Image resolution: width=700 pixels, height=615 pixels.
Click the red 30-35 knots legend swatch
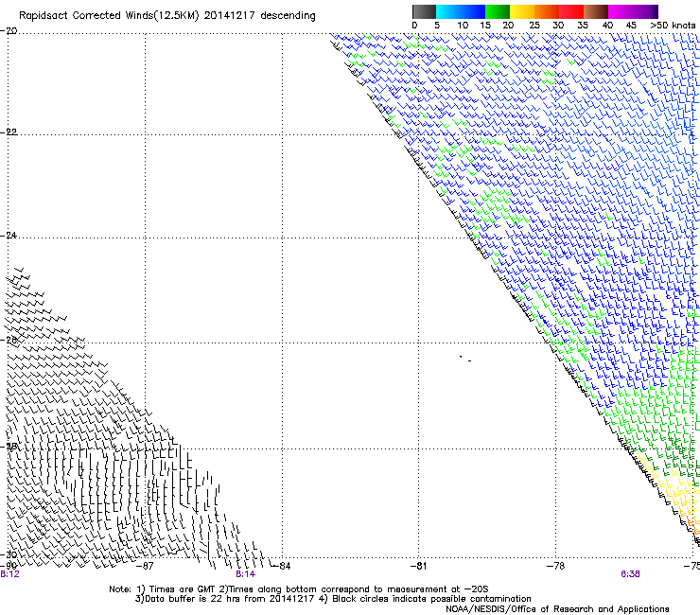(571, 11)
